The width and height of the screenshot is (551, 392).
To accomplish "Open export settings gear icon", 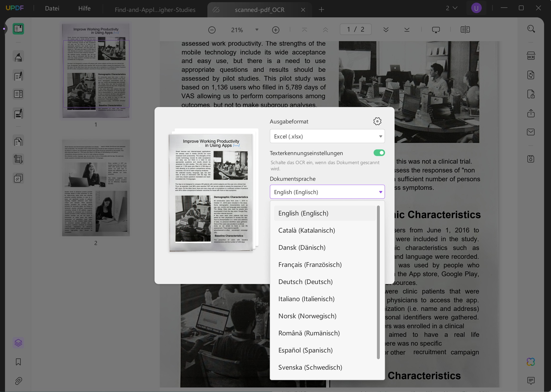I will pyautogui.click(x=377, y=121).
